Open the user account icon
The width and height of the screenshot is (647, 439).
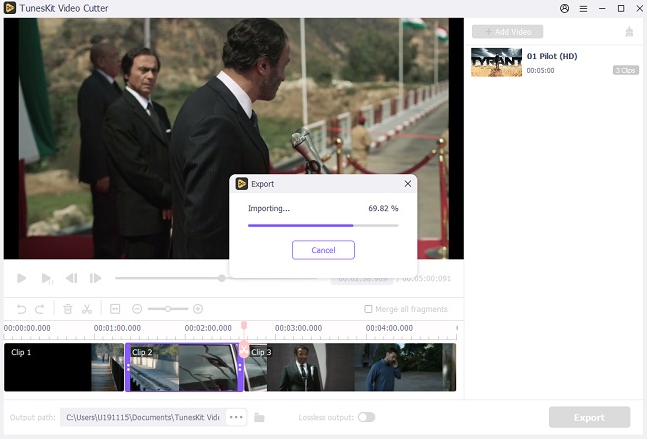tap(565, 8)
